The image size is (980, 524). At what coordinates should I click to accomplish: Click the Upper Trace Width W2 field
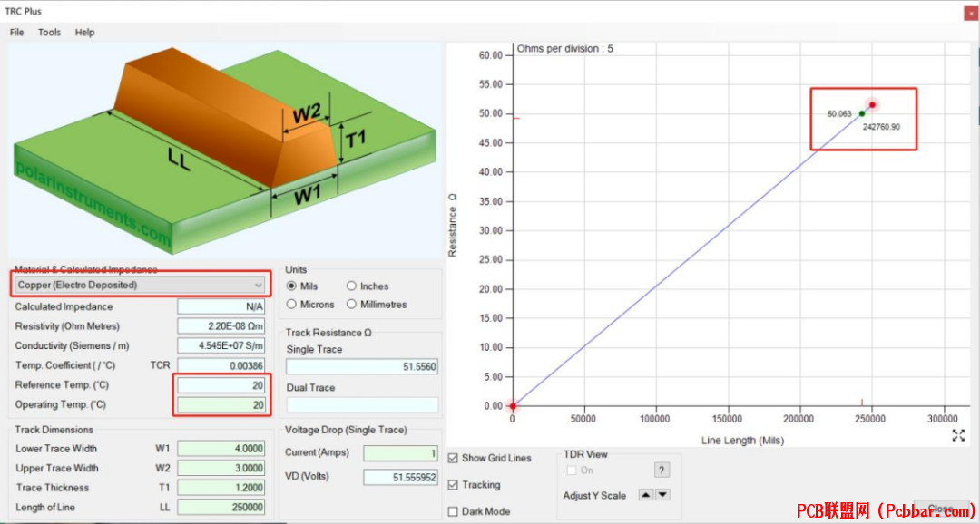[x=220, y=468]
